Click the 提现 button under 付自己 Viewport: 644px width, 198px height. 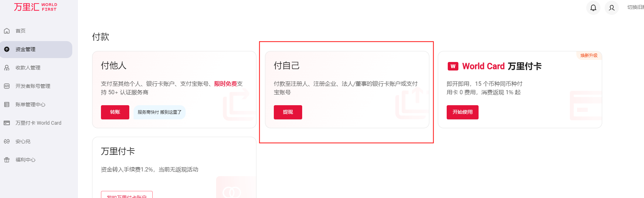click(x=288, y=112)
